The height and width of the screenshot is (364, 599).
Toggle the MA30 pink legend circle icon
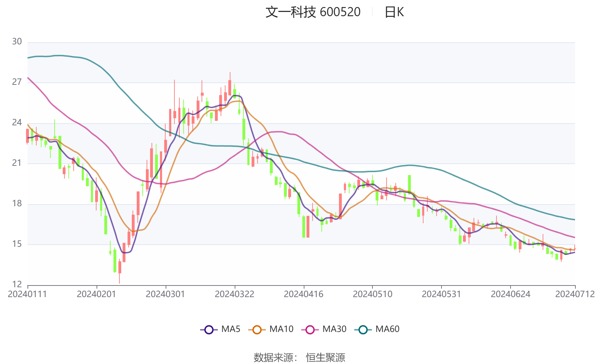310,330
